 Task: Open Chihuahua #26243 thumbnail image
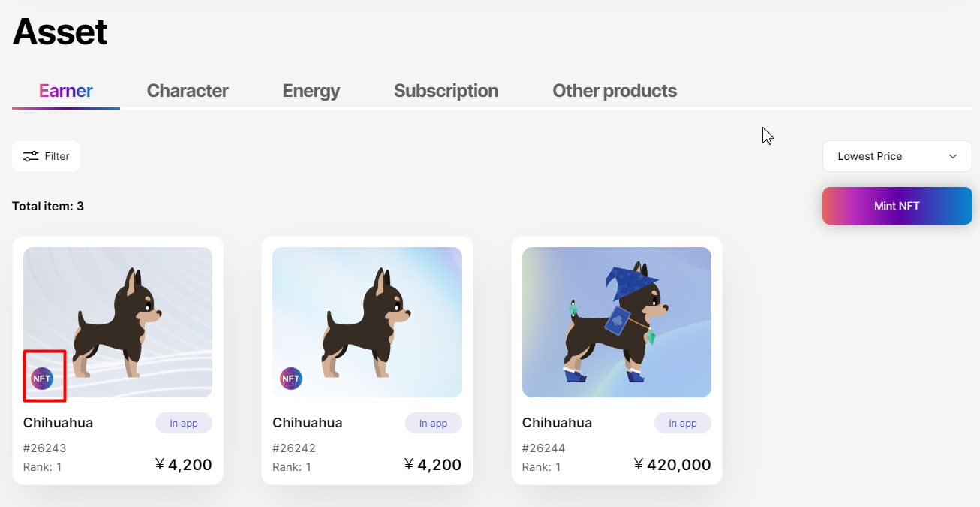(x=118, y=321)
